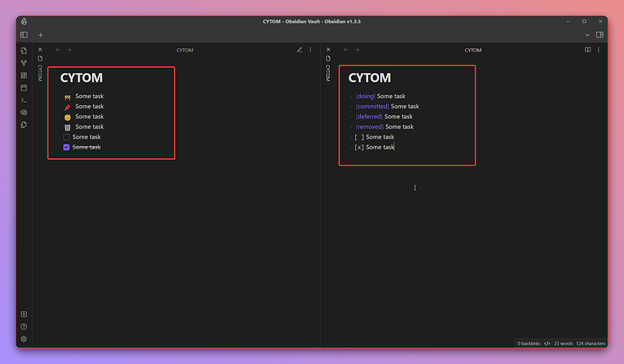Close the left pane tab

click(x=41, y=50)
